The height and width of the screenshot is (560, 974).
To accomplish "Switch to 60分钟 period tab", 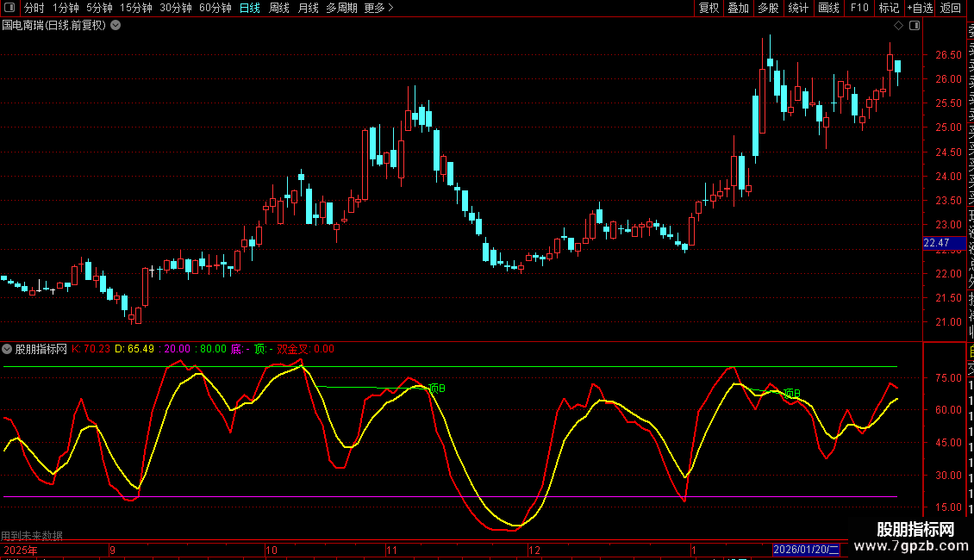I will (x=215, y=9).
